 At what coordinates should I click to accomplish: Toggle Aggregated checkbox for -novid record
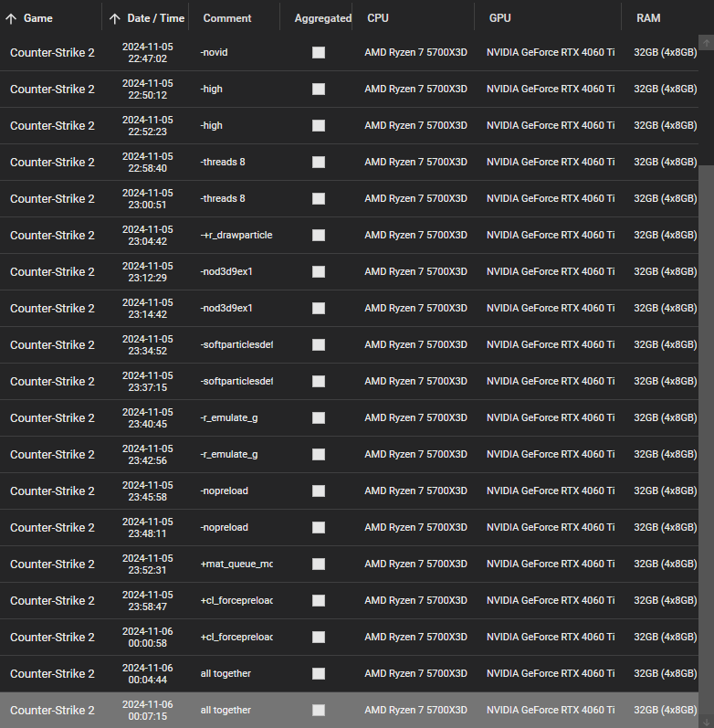319,52
